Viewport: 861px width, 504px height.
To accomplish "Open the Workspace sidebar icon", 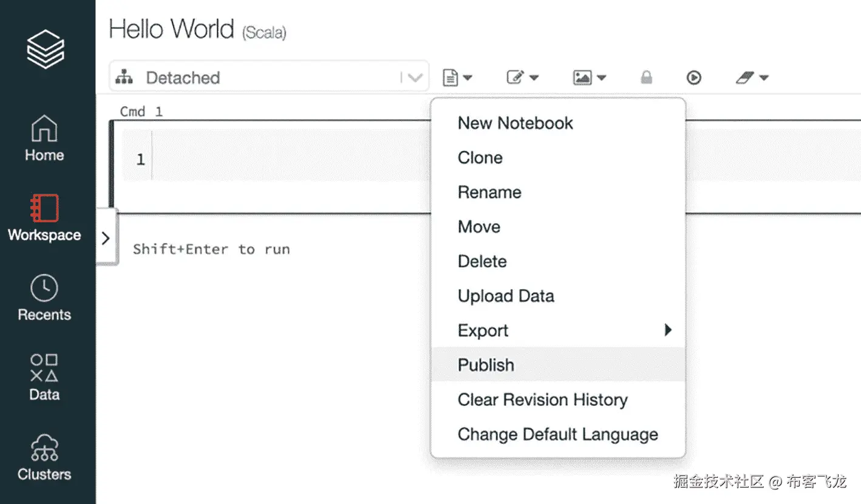I will [x=44, y=217].
